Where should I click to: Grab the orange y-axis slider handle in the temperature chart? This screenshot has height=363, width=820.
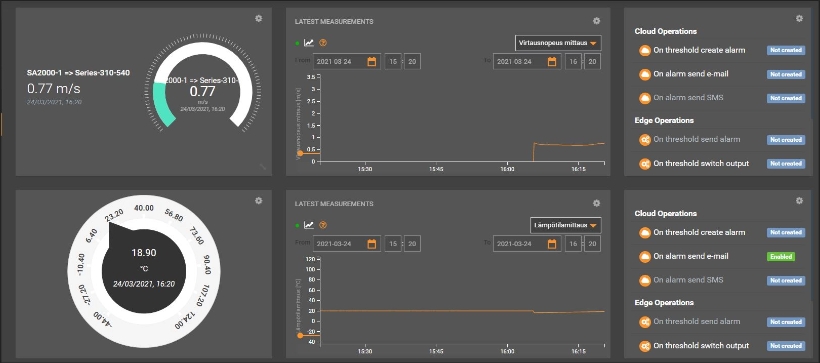click(300, 335)
